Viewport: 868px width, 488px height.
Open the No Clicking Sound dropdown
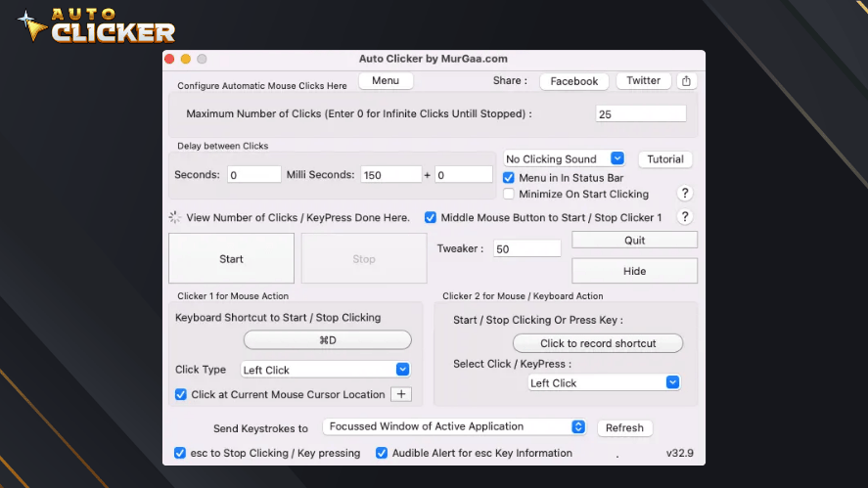tap(564, 158)
